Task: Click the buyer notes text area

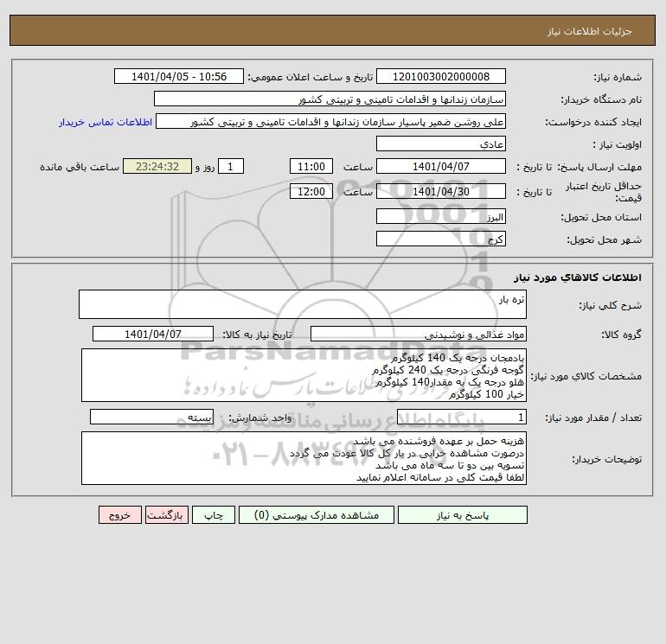Action: [x=304, y=458]
